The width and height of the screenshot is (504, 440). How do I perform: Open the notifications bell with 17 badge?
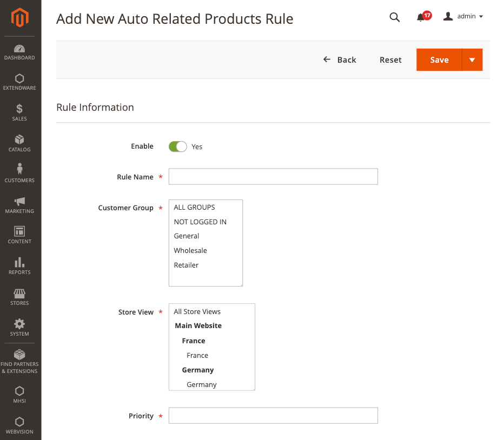coord(423,16)
